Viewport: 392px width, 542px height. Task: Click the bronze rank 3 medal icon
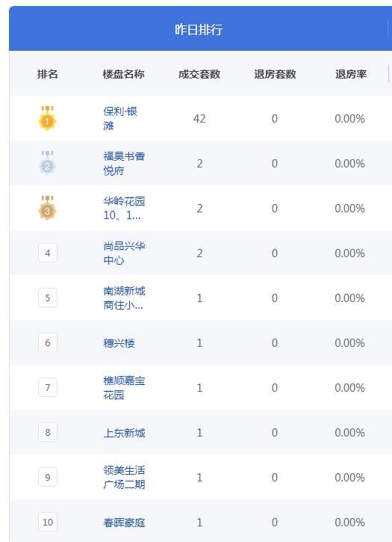[x=47, y=208]
